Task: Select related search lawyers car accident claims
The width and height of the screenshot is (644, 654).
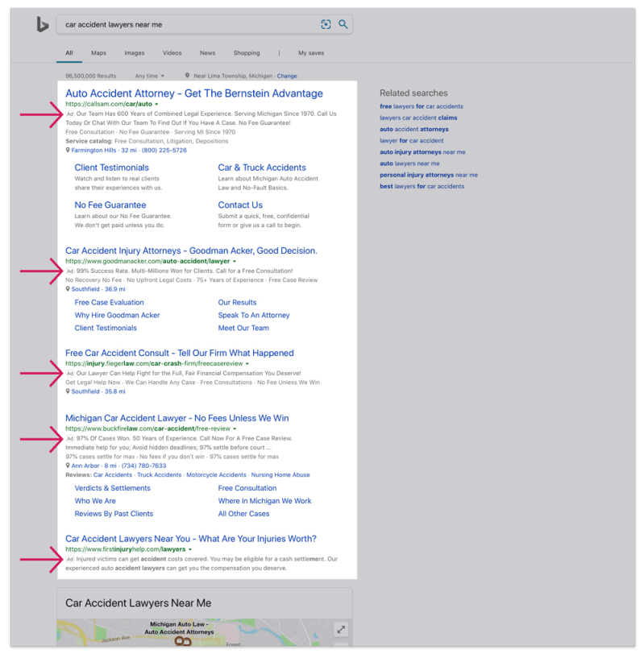Action: (x=418, y=118)
